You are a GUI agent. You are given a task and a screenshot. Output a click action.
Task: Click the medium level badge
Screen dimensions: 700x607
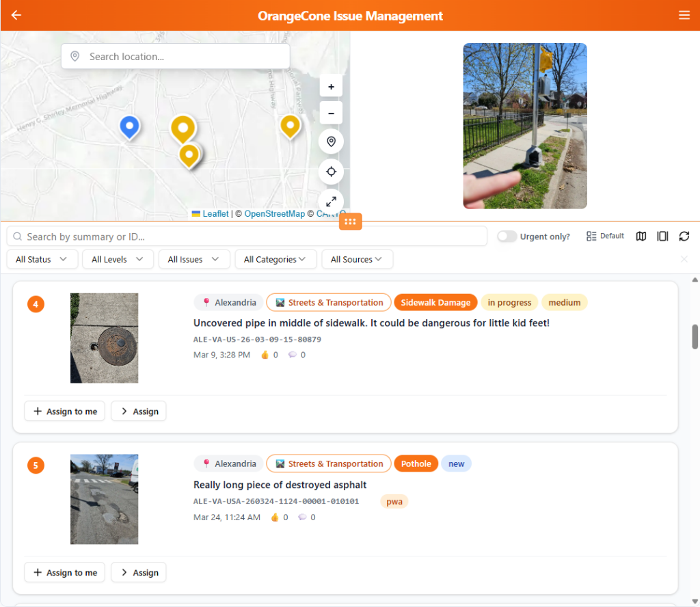tap(564, 302)
